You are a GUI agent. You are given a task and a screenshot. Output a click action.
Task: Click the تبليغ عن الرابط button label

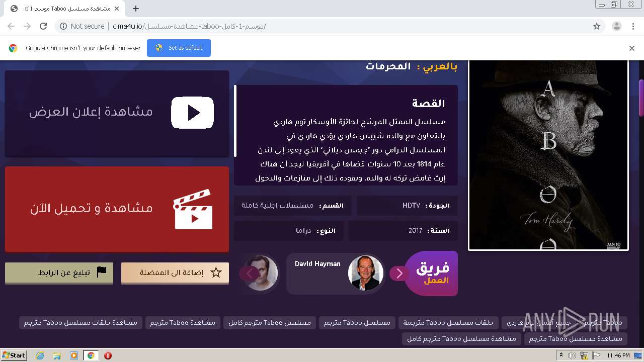click(x=64, y=273)
